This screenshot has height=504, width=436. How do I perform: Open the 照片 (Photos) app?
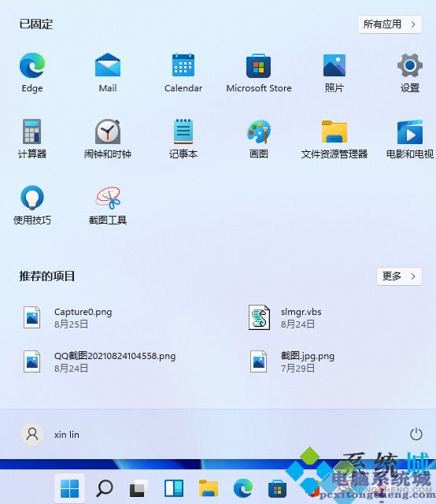tap(334, 72)
